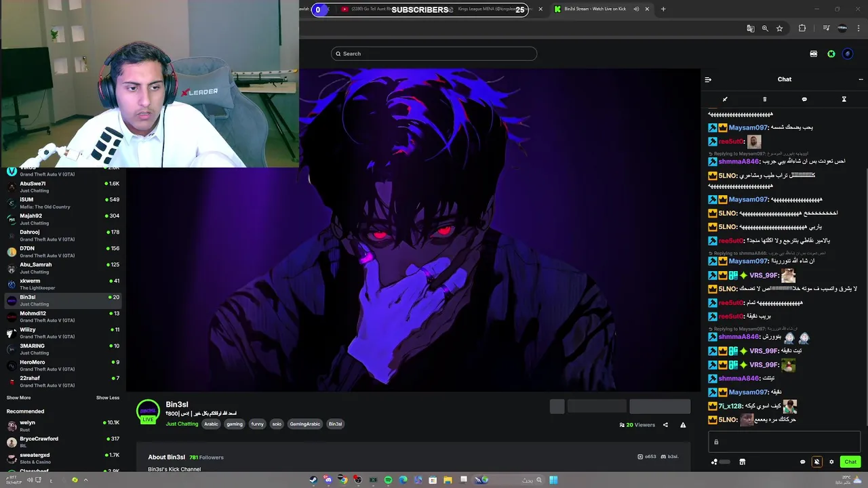868x488 pixels.
Task: Open Abu_Samrah channel in sidebar
Action: click(62, 268)
